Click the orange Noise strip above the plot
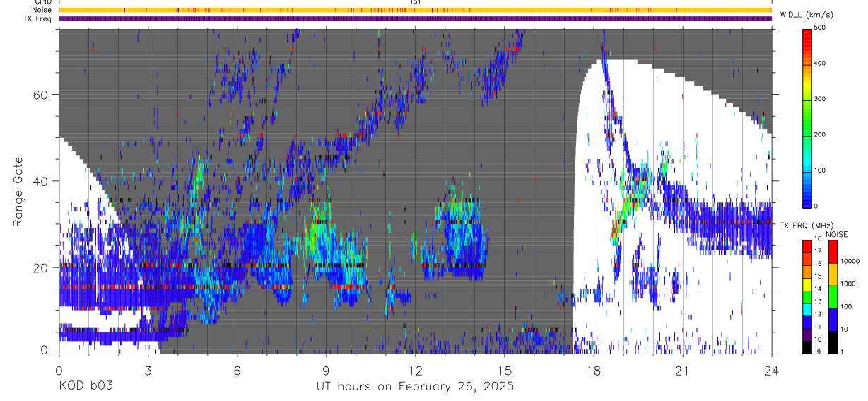 coord(415,10)
